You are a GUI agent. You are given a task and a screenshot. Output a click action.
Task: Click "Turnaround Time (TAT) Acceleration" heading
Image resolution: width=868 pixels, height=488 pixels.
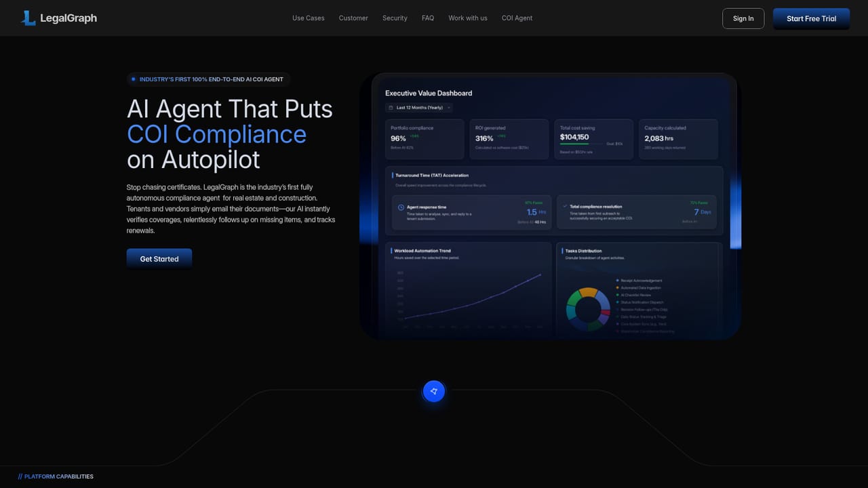tap(432, 176)
